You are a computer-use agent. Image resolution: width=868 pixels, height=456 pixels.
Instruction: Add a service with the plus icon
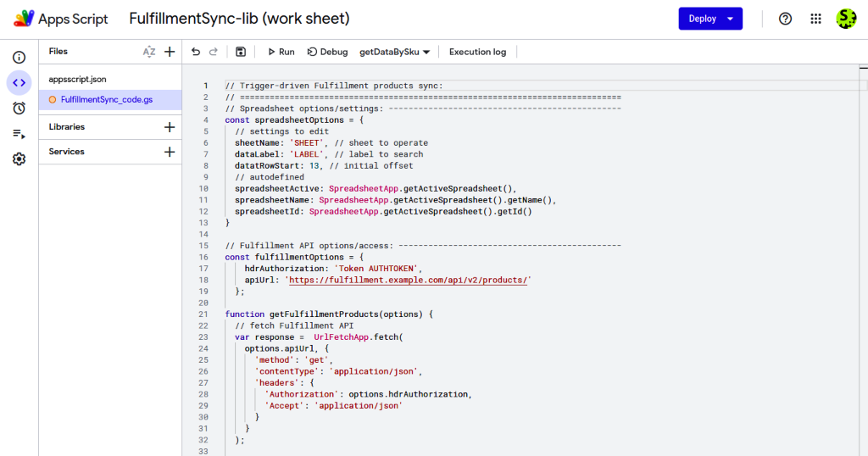[170, 152]
